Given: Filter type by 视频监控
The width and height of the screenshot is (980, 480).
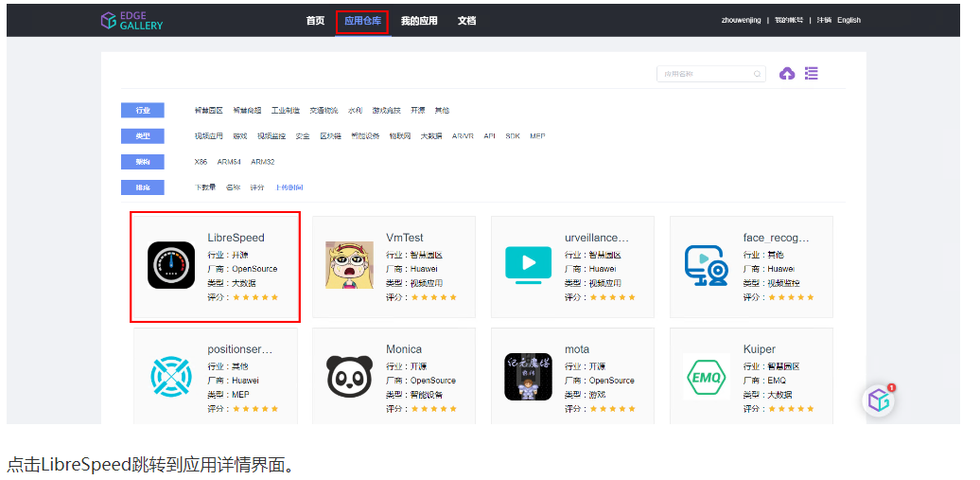Looking at the screenshot, I should point(271,135).
